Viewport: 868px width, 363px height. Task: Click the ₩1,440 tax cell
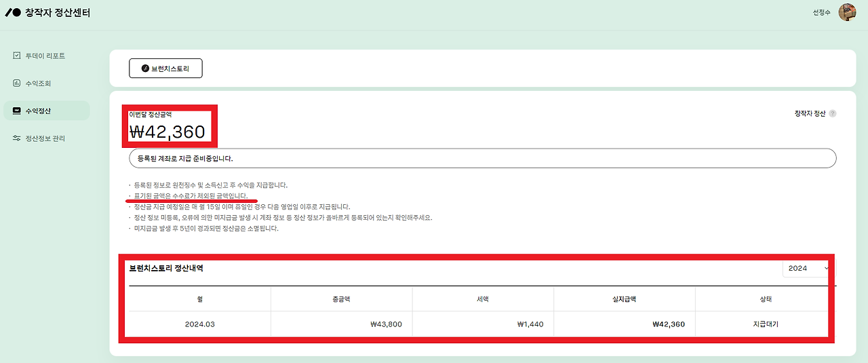pyautogui.click(x=483, y=324)
